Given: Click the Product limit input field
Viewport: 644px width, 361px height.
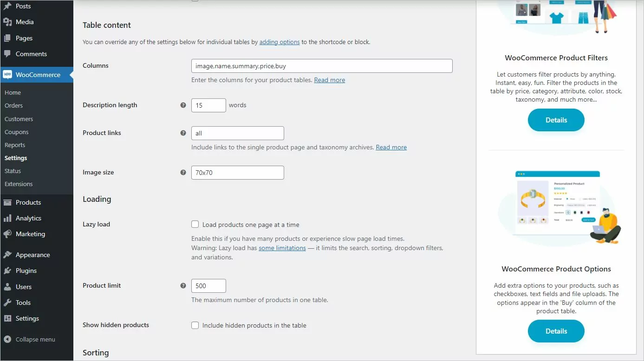Looking at the screenshot, I should [208, 286].
